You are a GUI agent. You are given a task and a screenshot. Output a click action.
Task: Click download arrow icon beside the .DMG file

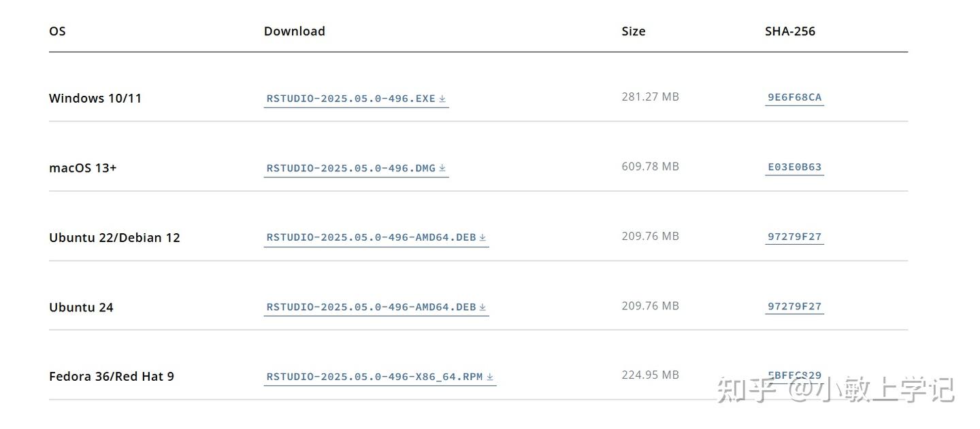pyautogui.click(x=442, y=168)
